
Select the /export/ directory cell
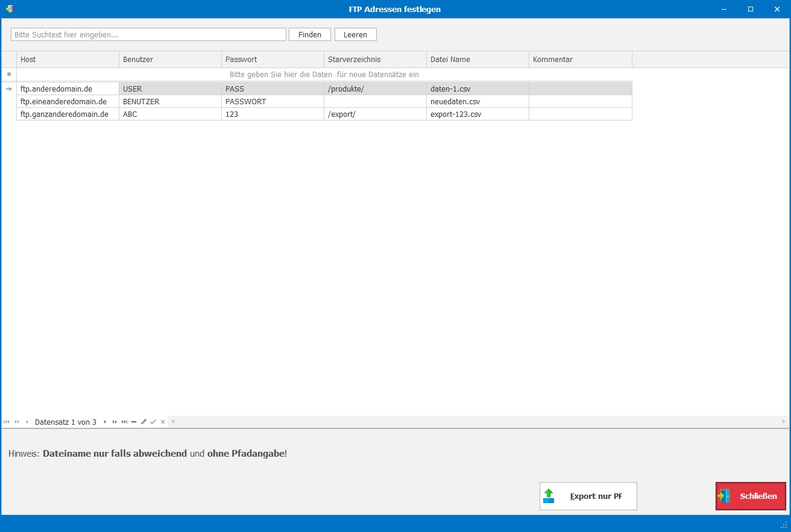click(x=376, y=114)
